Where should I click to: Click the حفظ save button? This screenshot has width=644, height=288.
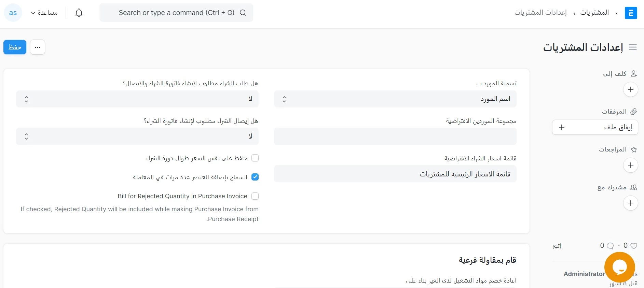(15, 47)
